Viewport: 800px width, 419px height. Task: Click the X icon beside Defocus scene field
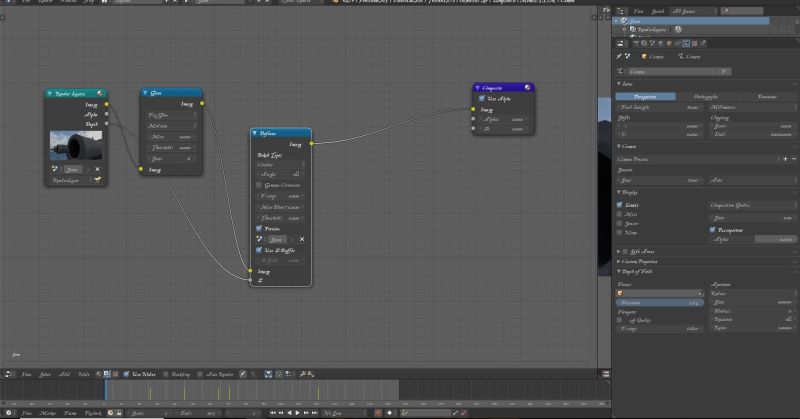click(x=302, y=239)
